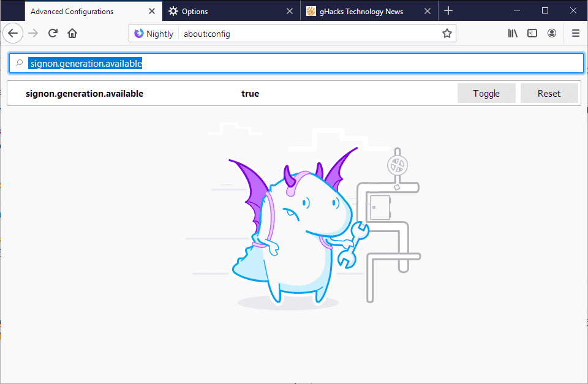The width and height of the screenshot is (588, 384).
Task: Close the gHacks Technology News tab
Action: click(427, 11)
